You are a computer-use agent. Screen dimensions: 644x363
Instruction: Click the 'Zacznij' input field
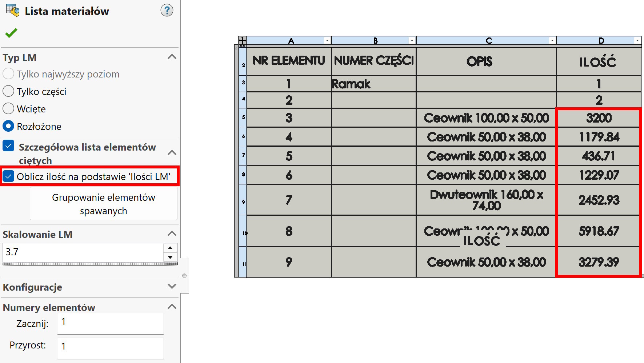pos(110,323)
